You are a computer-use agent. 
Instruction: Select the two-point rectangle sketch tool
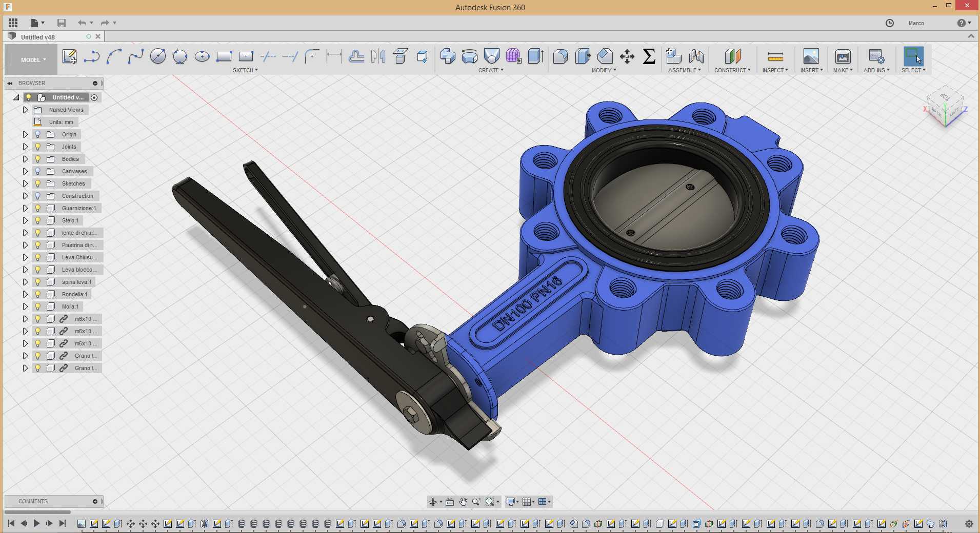[x=224, y=56]
